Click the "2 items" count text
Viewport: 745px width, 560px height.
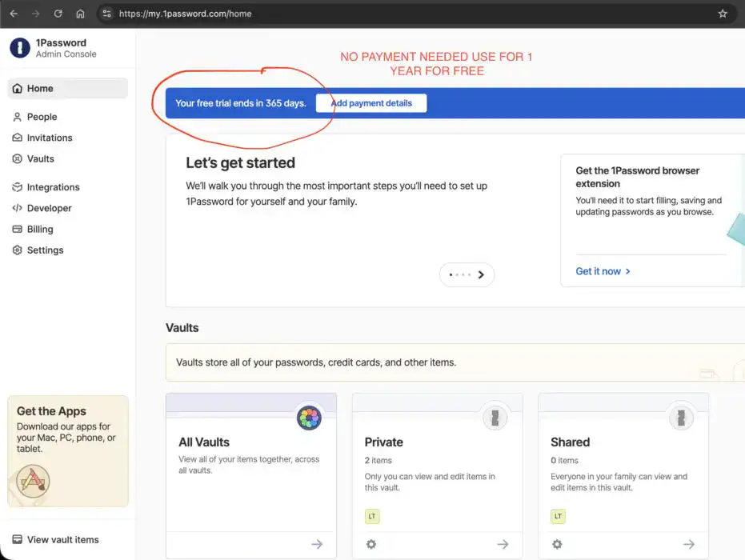[x=379, y=460]
